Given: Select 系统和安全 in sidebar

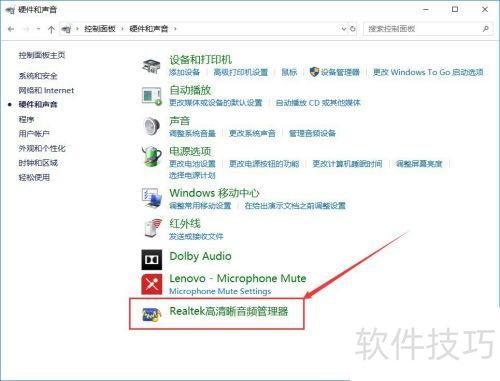Looking at the screenshot, I should (x=38, y=76).
